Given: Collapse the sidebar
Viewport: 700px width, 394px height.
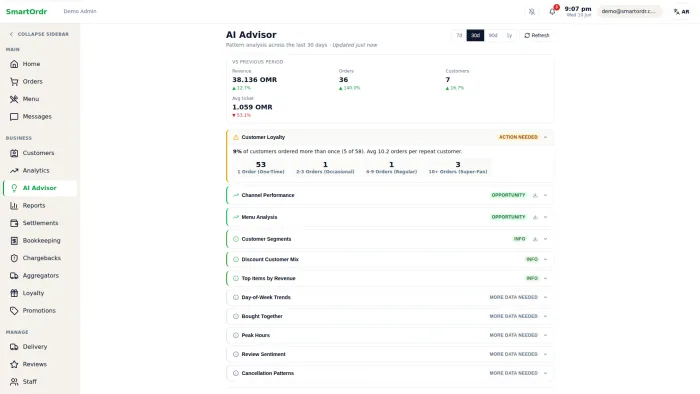Looking at the screenshot, I should click(39, 34).
